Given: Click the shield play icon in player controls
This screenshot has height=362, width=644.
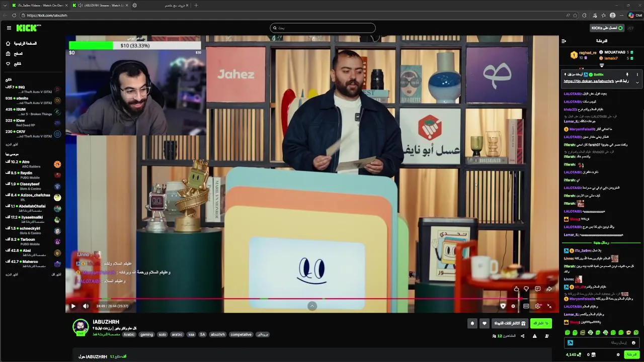Looking at the screenshot, I should pos(503,306).
